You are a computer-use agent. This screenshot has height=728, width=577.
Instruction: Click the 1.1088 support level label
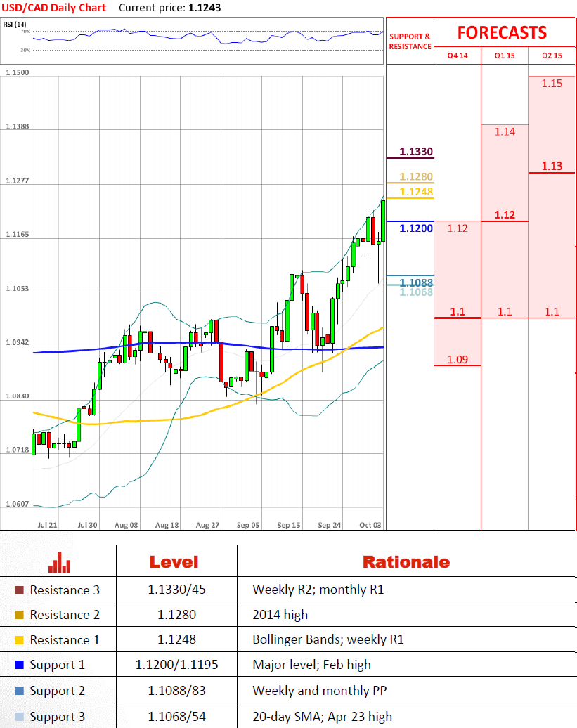click(x=416, y=282)
